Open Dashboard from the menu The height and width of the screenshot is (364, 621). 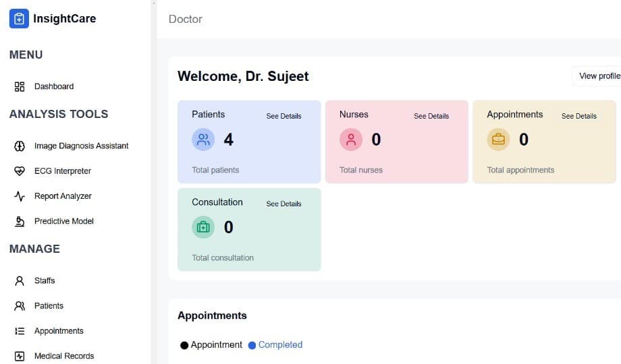pos(54,87)
